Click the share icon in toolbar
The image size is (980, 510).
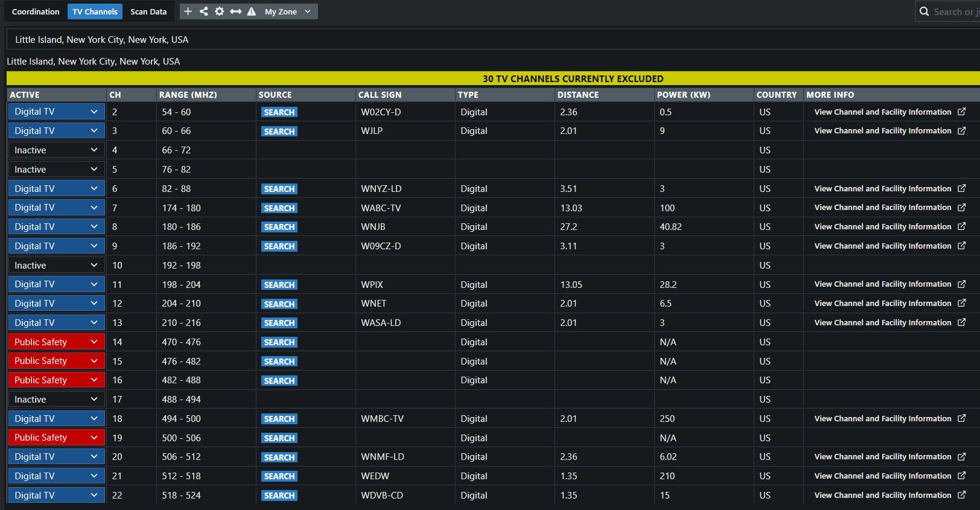click(x=204, y=11)
